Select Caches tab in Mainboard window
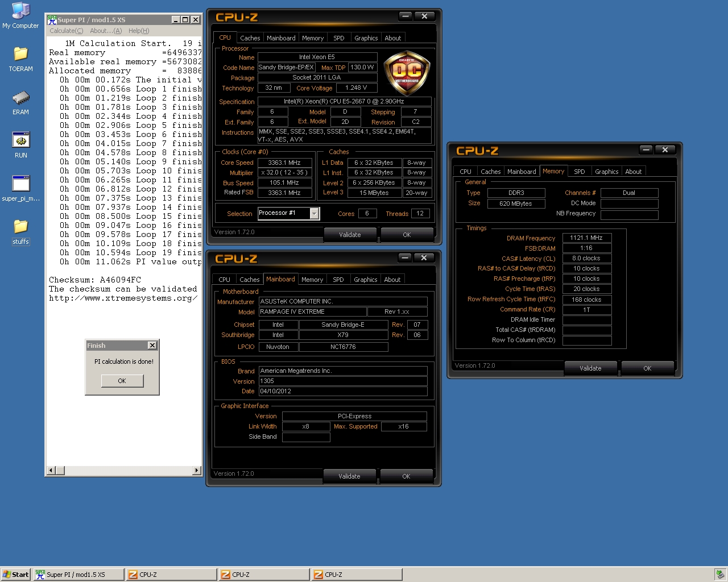Screen dimensions: 728x582 250,280
